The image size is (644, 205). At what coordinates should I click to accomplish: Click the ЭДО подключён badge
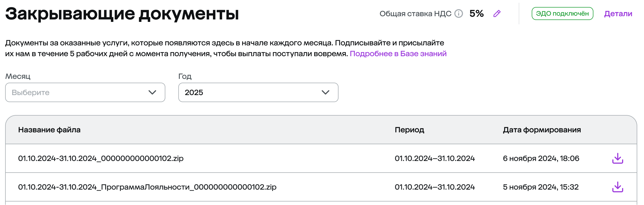pyautogui.click(x=563, y=14)
